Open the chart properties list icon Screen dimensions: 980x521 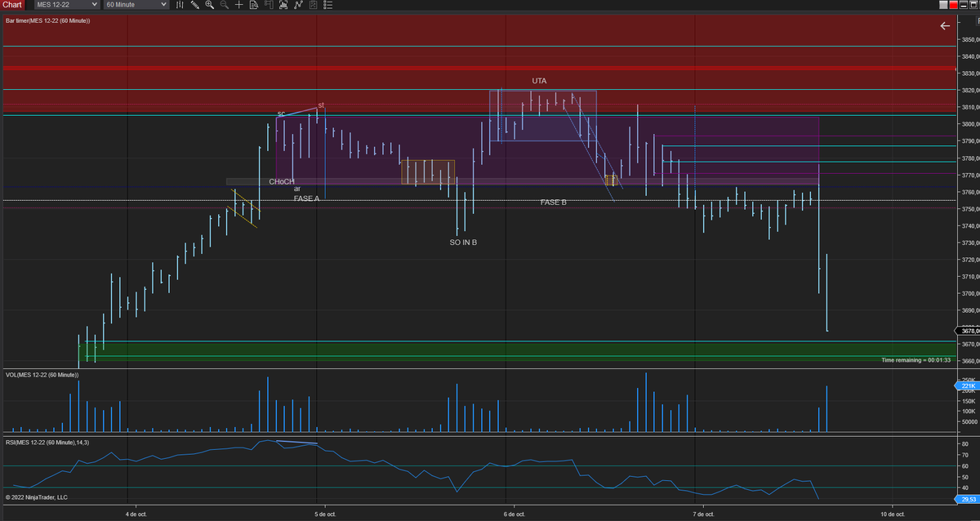pos(327,5)
